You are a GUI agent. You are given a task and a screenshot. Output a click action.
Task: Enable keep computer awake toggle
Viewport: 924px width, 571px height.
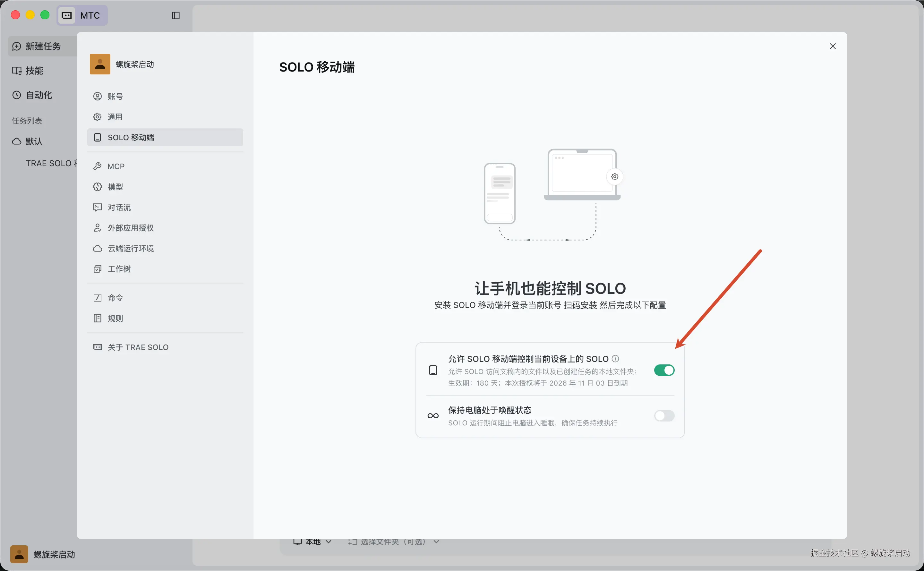(664, 416)
